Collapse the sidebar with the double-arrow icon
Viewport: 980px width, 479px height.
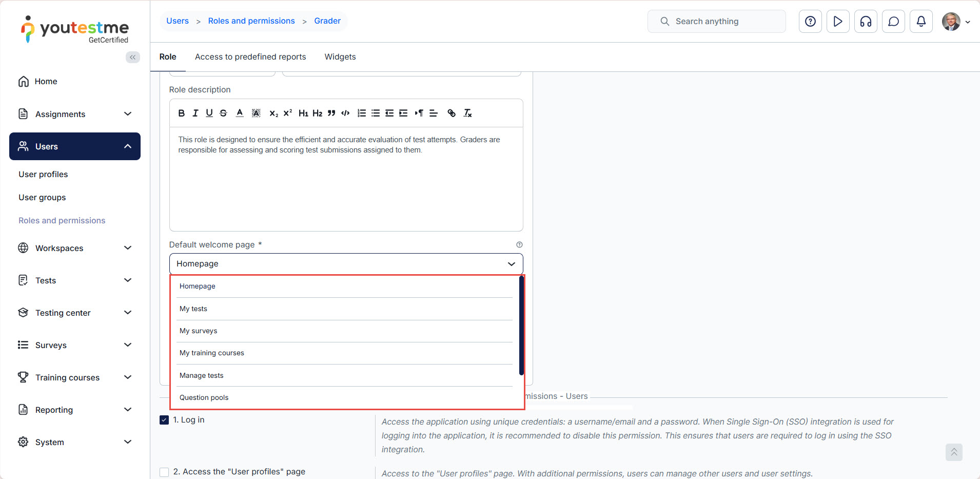132,57
